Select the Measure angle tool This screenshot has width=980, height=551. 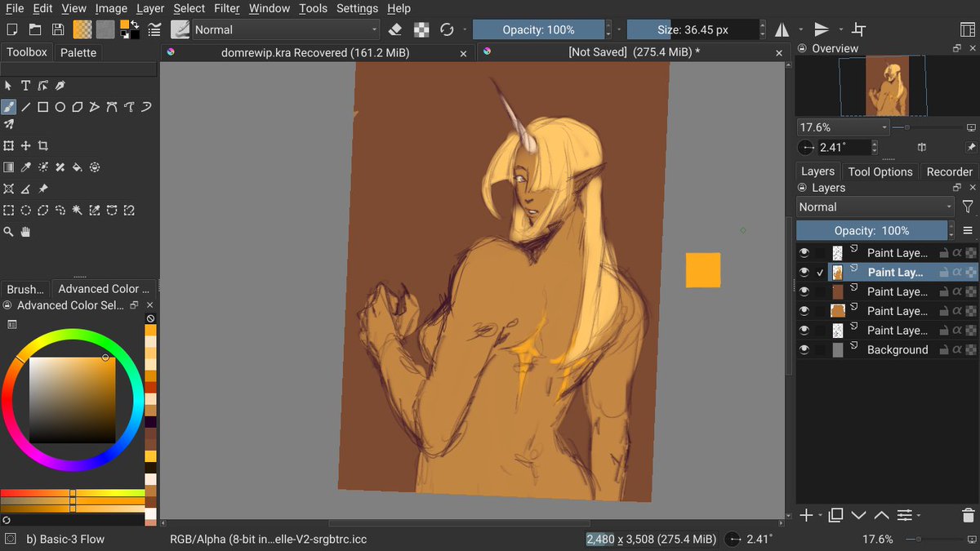26,189
